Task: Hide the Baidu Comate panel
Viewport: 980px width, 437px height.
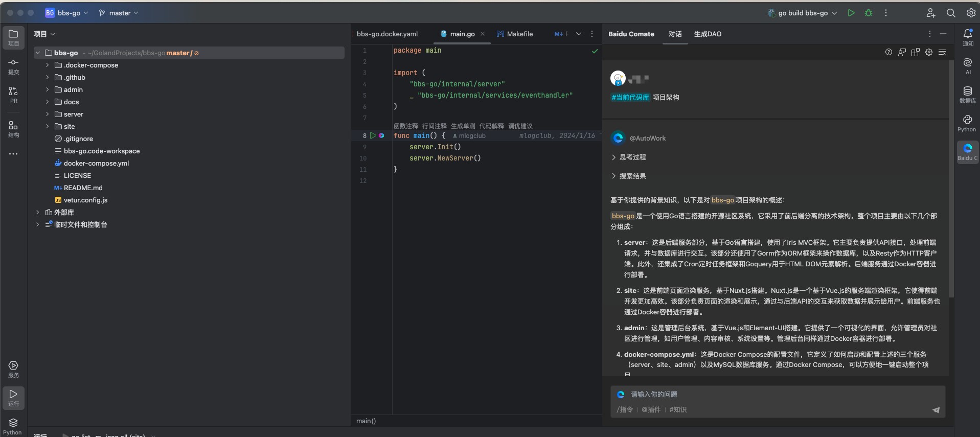Action: [x=943, y=34]
